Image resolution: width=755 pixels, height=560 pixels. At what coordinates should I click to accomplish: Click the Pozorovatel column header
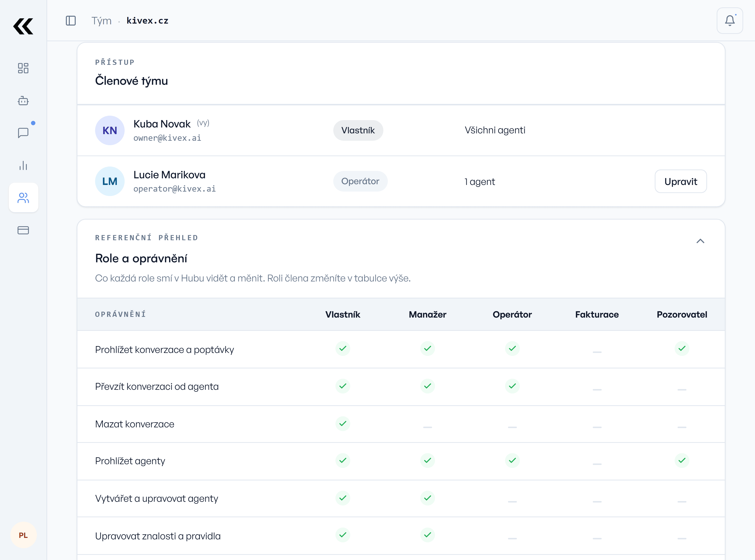coord(682,315)
